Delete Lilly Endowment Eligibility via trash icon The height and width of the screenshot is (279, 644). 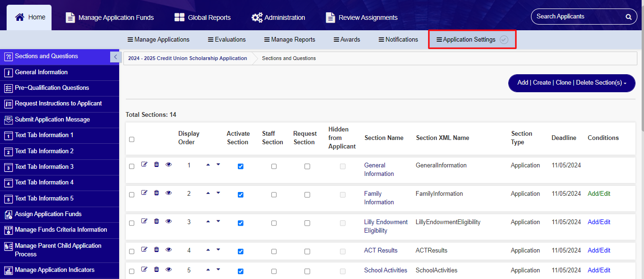point(157,221)
